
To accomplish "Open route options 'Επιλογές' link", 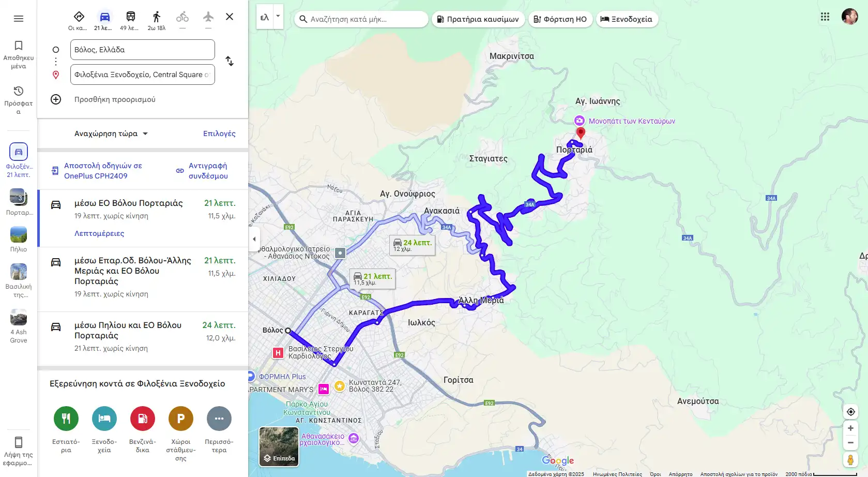I will pos(219,133).
